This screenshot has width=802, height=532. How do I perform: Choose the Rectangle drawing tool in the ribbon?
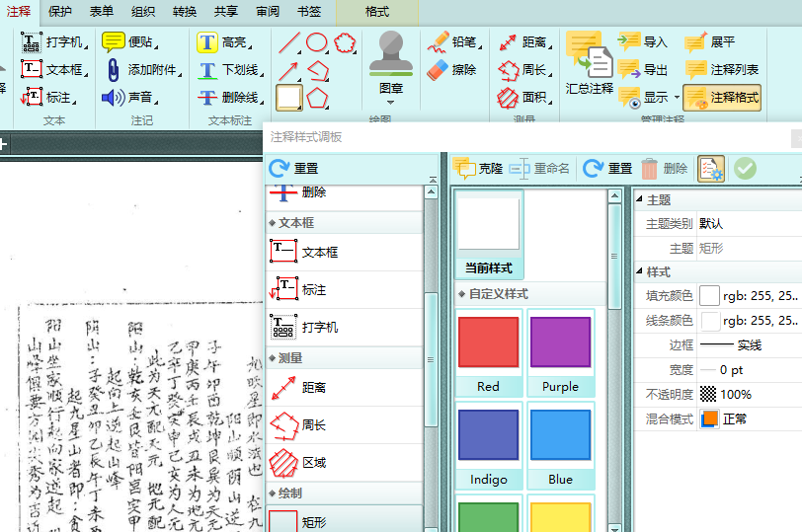[x=289, y=98]
